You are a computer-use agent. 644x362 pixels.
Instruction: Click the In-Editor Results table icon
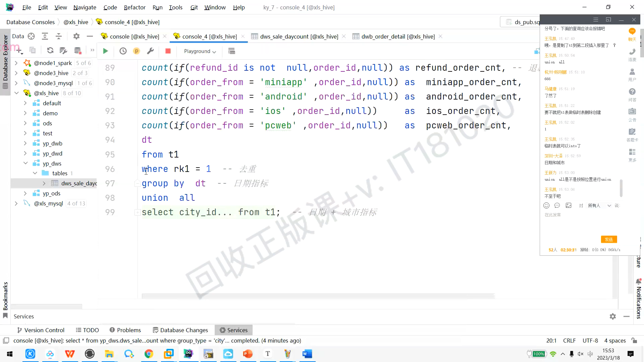point(231,51)
